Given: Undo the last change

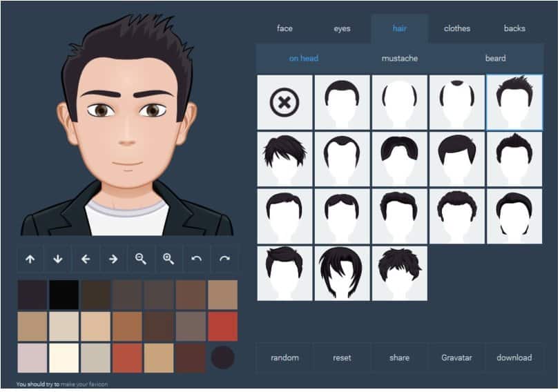Looking at the screenshot, I should coord(196,259).
